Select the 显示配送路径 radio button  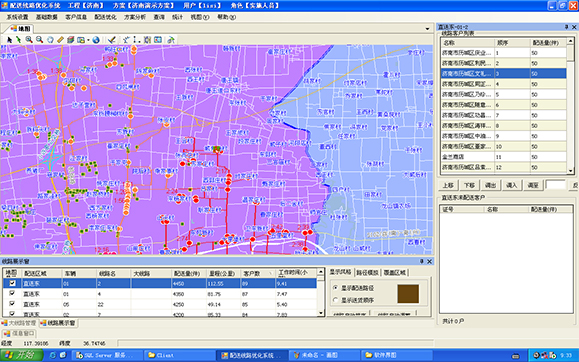pyautogui.click(x=335, y=287)
